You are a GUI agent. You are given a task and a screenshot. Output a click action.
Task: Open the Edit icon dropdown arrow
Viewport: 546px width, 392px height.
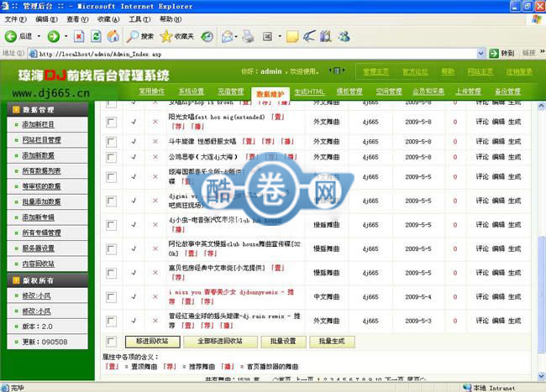click(x=280, y=36)
